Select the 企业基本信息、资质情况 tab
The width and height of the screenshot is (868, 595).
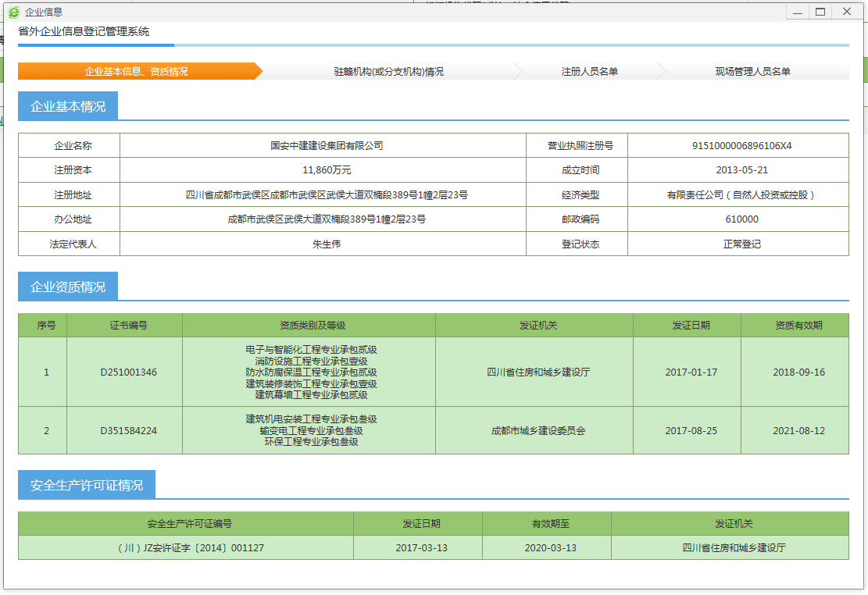[x=137, y=71]
